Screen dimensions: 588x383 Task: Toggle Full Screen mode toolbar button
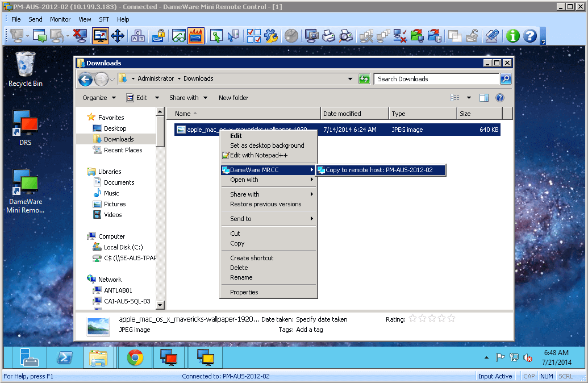pos(101,36)
